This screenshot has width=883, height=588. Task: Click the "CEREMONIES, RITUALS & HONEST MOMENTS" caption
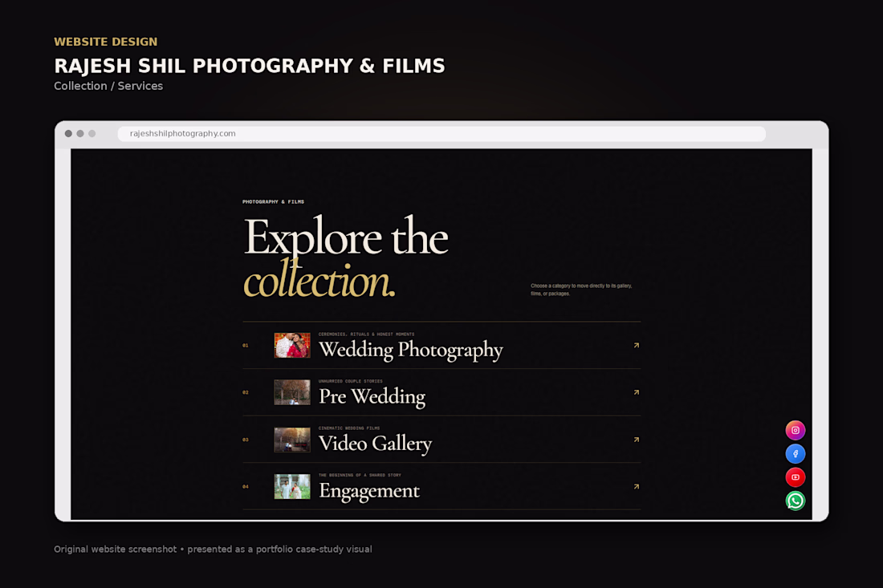pyautogui.click(x=367, y=335)
